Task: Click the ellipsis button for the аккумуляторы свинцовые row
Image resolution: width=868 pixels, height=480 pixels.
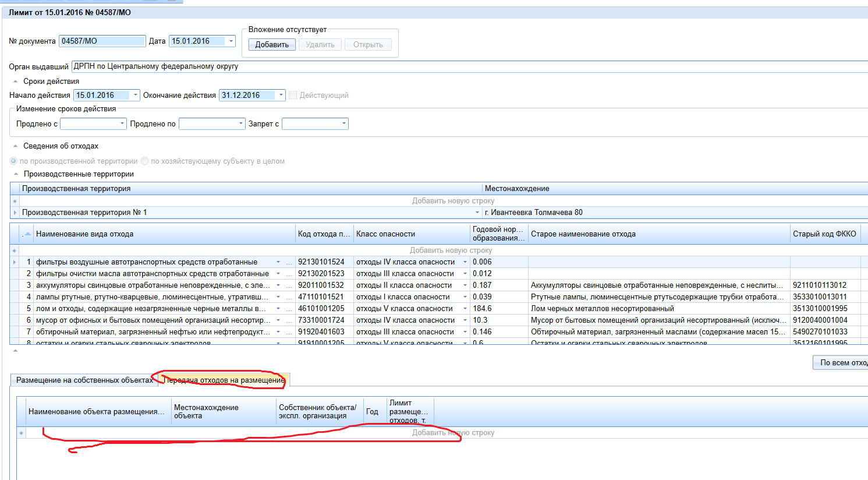Action: click(x=289, y=285)
